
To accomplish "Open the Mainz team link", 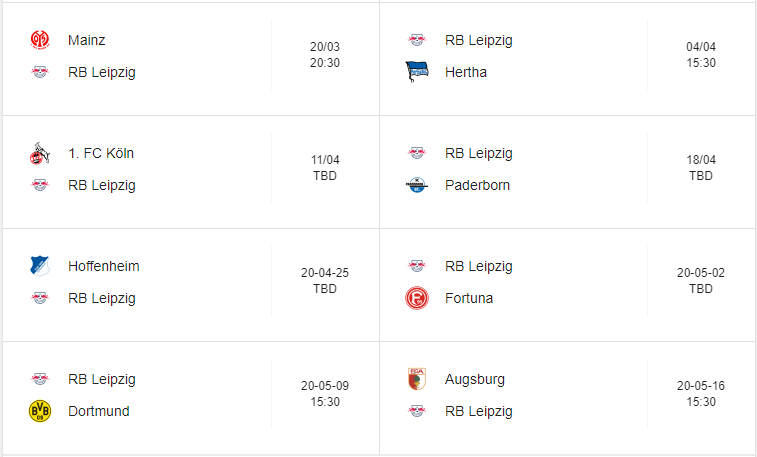I will coord(86,40).
